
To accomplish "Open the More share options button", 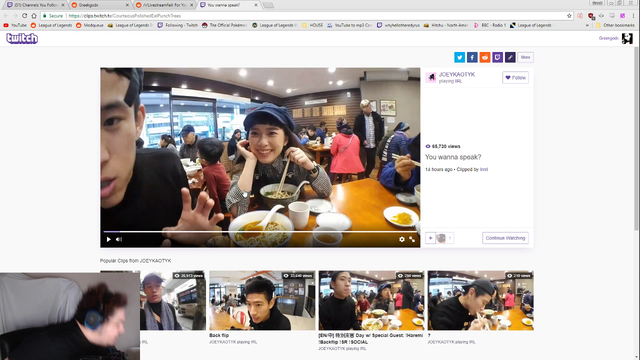I will (526, 58).
